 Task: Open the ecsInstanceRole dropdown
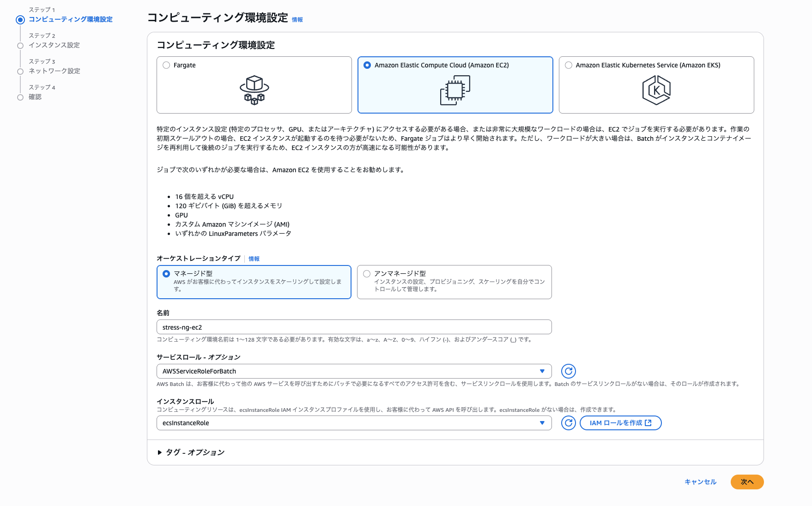pos(354,423)
